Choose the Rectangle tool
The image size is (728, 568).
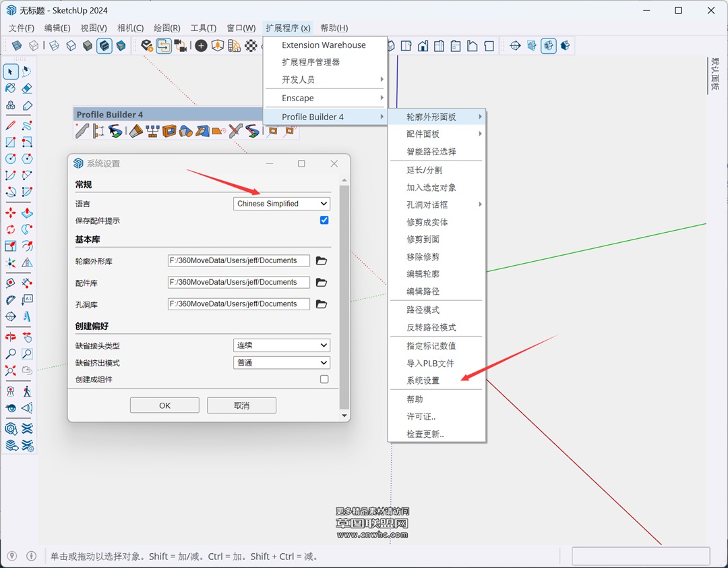(11, 142)
